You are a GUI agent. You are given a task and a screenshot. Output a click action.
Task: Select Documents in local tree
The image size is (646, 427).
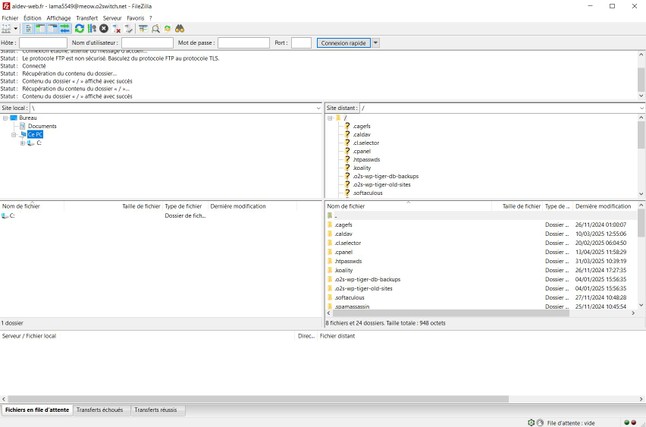click(42, 126)
